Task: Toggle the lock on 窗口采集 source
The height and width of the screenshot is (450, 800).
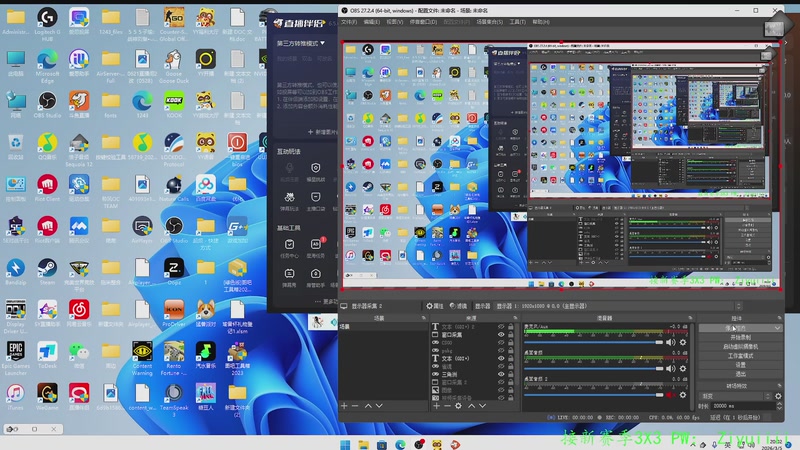Action: (511, 335)
